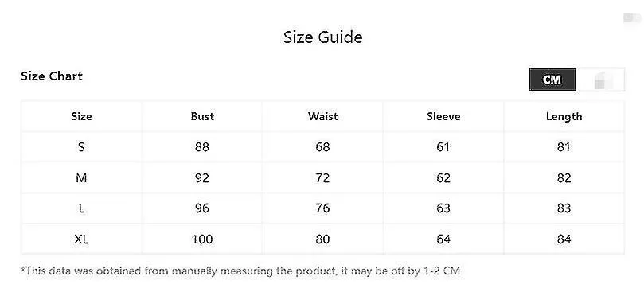Click the manual measurement disclaimer note
The height and width of the screenshot is (292, 644).
240,271
